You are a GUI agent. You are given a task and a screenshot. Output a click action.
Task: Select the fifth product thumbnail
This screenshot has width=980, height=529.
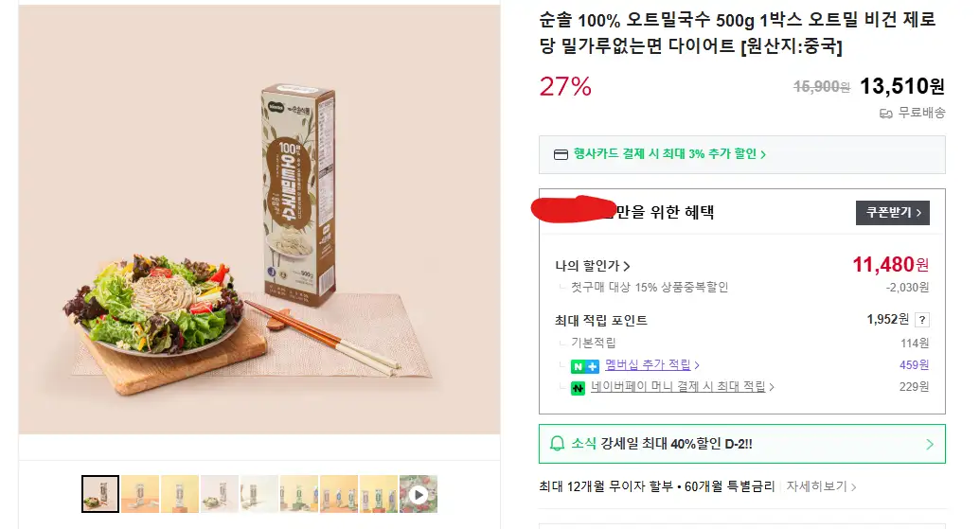pyautogui.click(x=259, y=494)
